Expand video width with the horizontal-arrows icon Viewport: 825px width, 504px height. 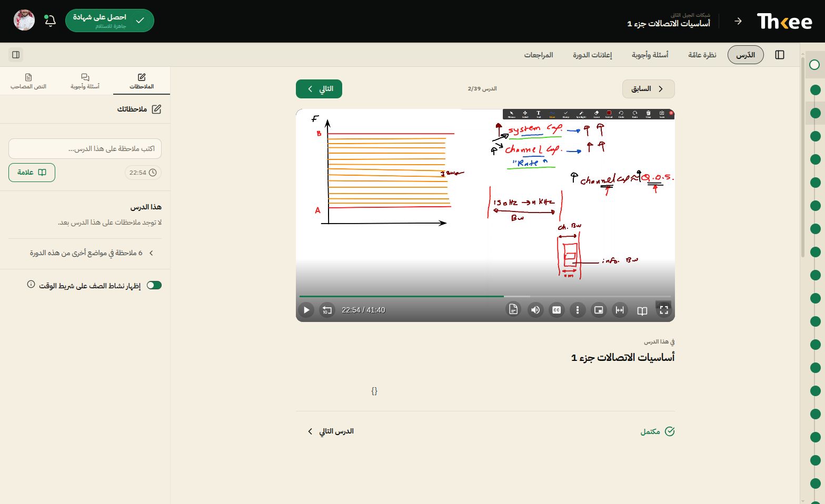coord(620,310)
